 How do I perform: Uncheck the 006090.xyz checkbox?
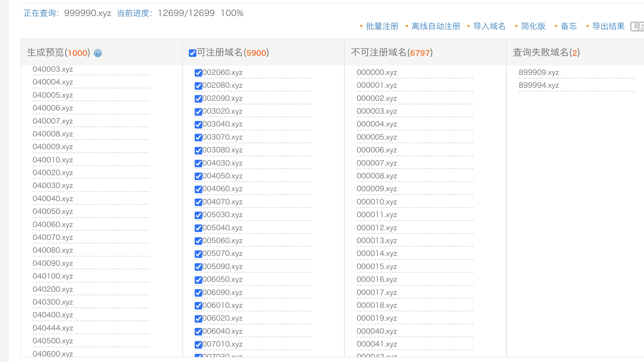pos(198,293)
